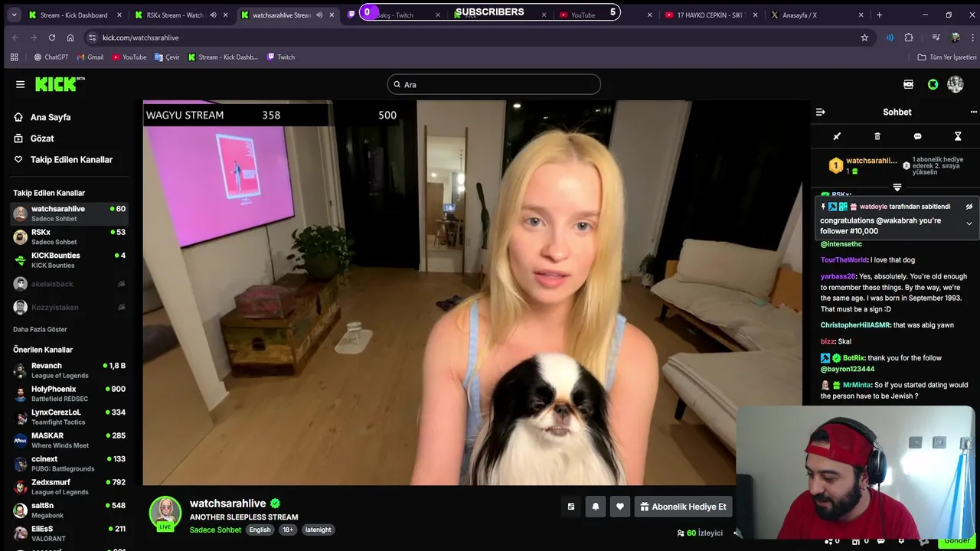Open browser apps grid icon
The image size is (980, 551).
coord(14,57)
